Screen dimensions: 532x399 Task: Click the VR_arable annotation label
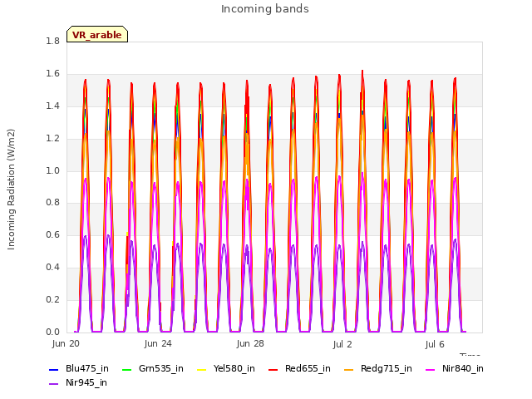coord(97,35)
